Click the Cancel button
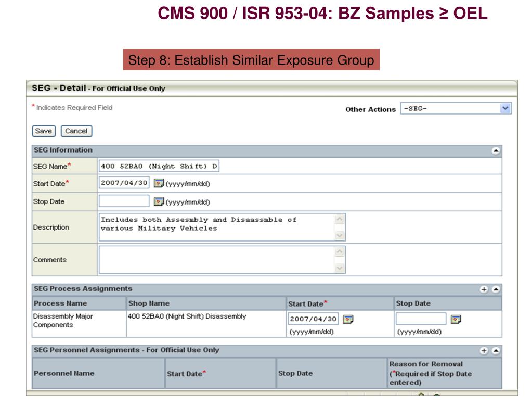Screen dimensions: 532x406 coord(76,131)
